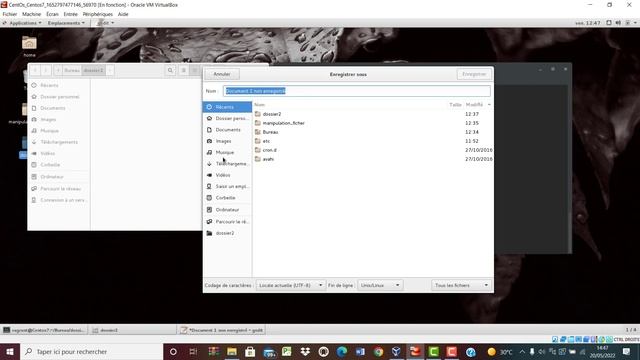Click the Bureau path button in the file manager
640x360 pixels.
72,70
